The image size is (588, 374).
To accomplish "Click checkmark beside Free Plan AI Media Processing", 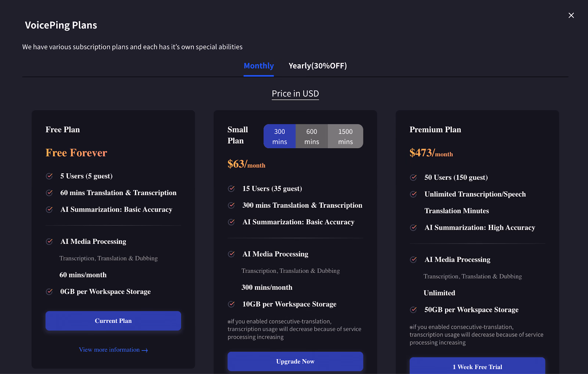I will 49,242.
